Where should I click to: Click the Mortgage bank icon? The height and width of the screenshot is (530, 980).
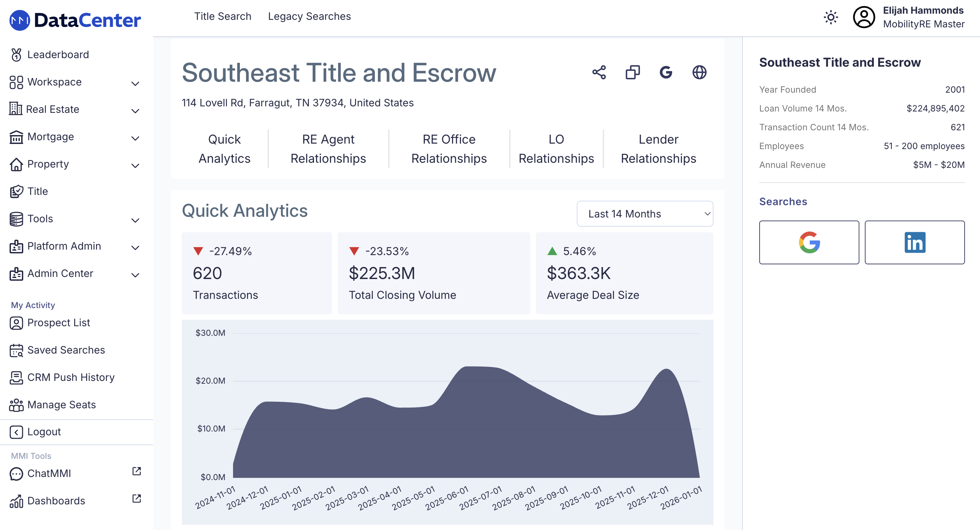point(16,137)
